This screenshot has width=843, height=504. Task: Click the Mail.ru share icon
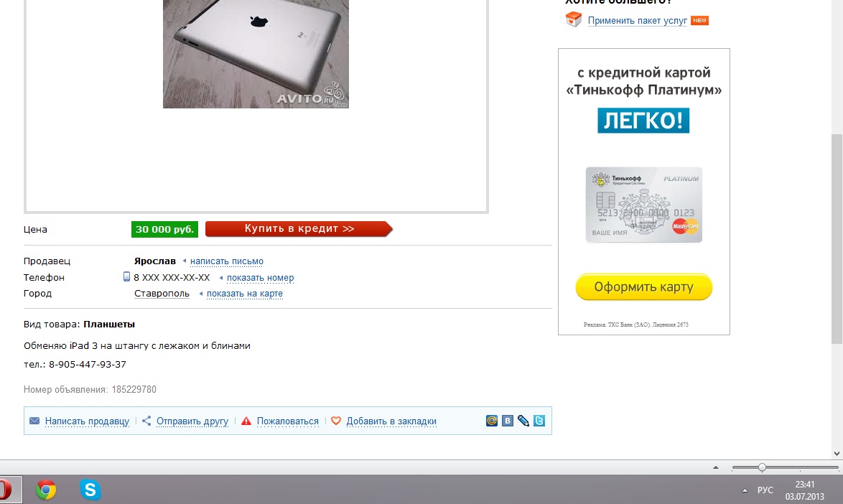tap(491, 421)
